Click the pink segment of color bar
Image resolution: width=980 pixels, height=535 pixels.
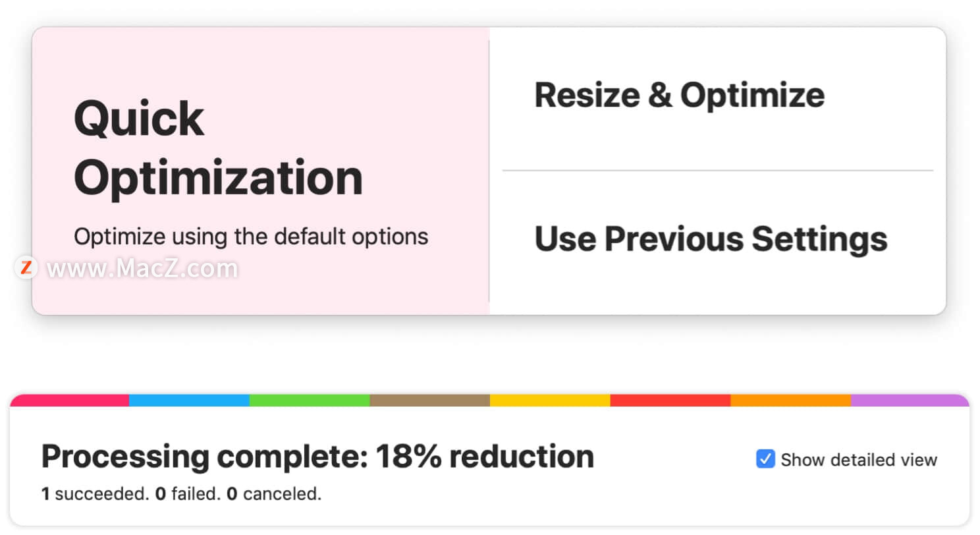70,400
